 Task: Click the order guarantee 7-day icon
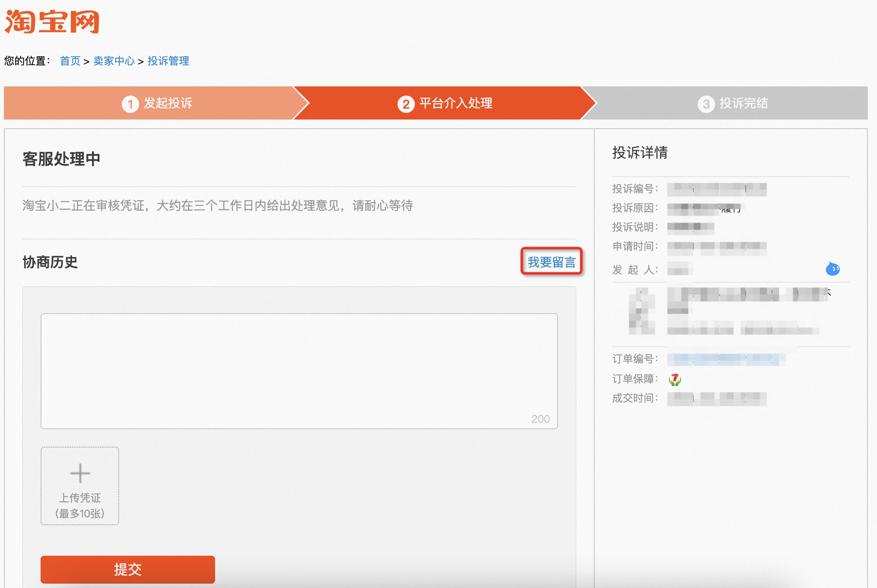675,379
